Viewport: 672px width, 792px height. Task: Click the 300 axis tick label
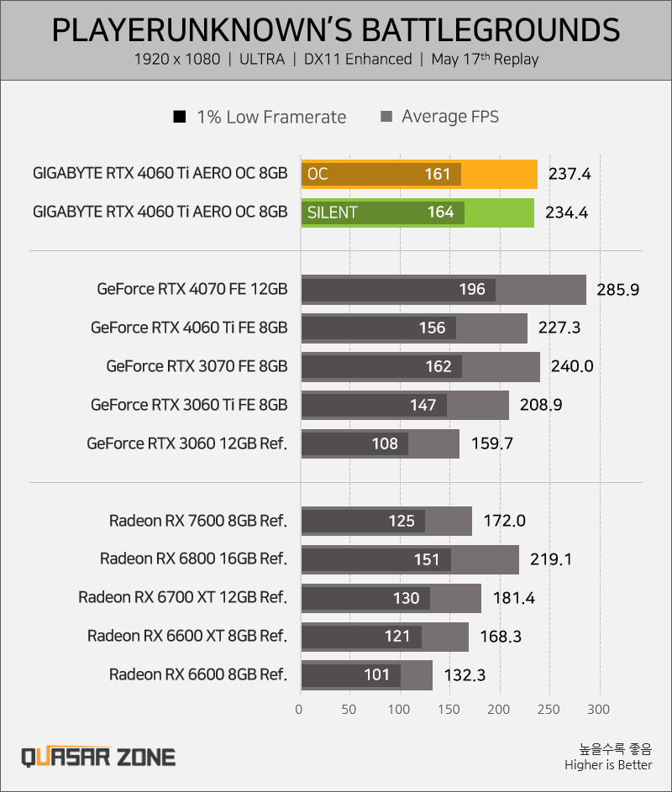[599, 710]
